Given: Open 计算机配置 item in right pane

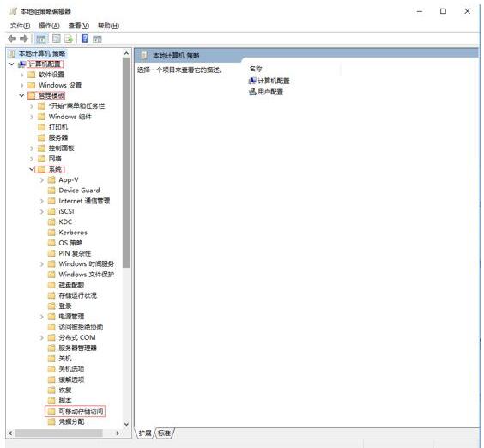Looking at the screenshot, I should [269, 81].
